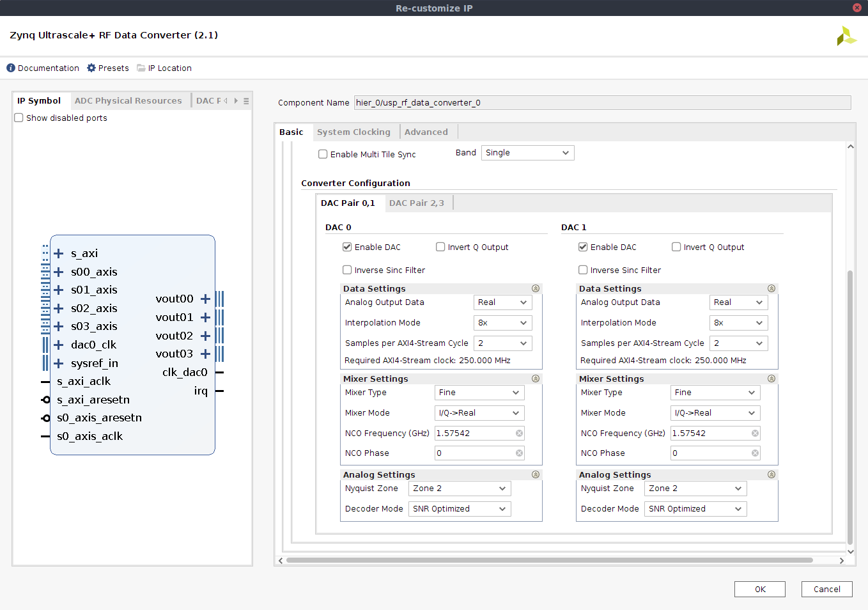Open DAC 0 Mixer Mode dropdown
This screenshot has width=868, height=610.
[479, 413]
